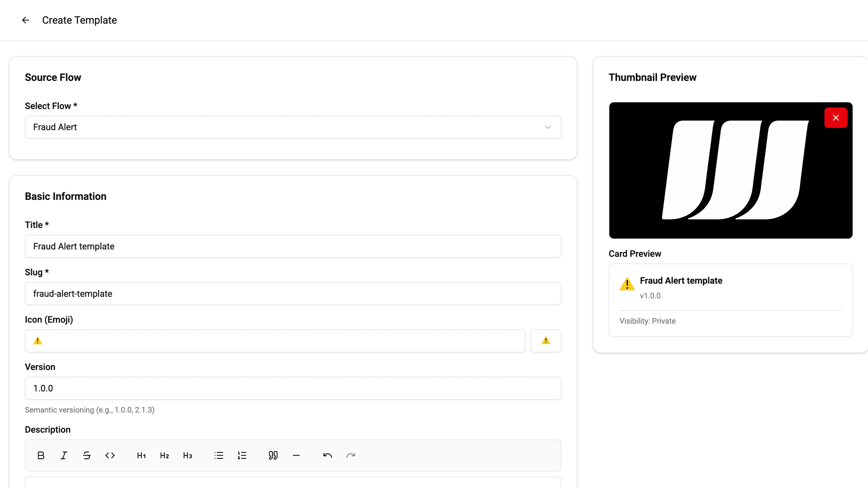
Task: Undo the last description edit
Action: coord(327,455)
